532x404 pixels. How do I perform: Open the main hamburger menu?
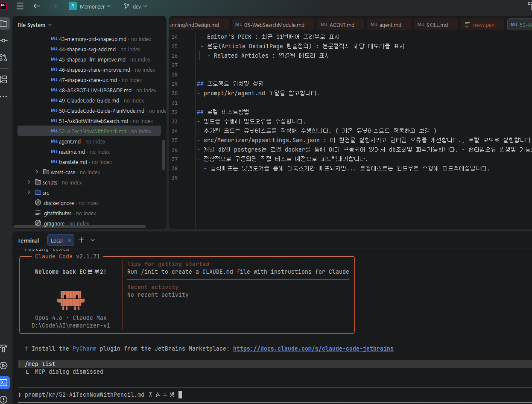[20, 6]
